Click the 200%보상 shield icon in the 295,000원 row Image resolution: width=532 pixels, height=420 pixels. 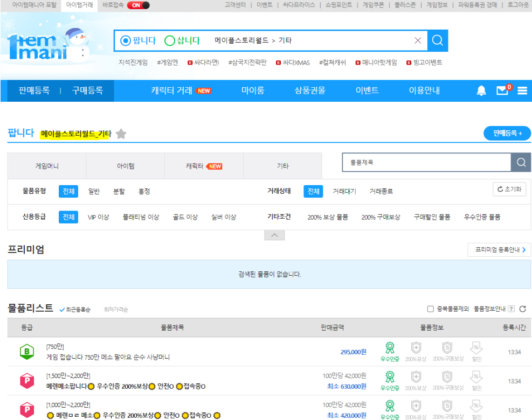click(x=416, y=352)
